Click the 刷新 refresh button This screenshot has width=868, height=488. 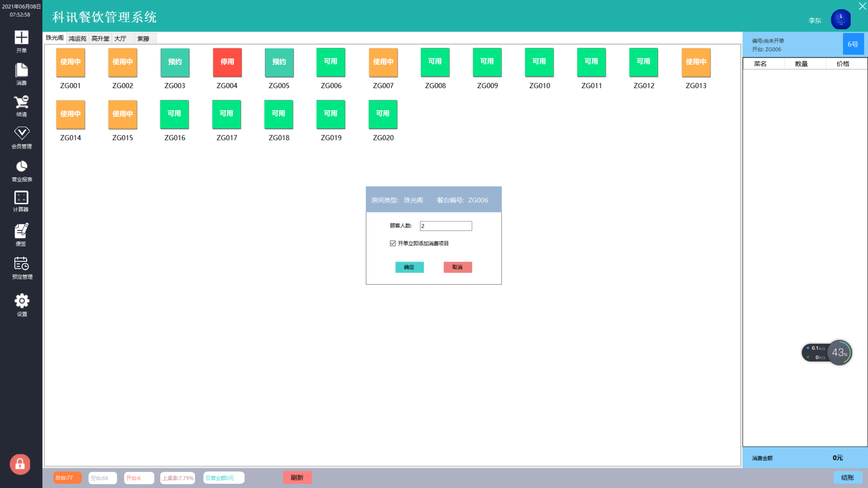point(297,477)
